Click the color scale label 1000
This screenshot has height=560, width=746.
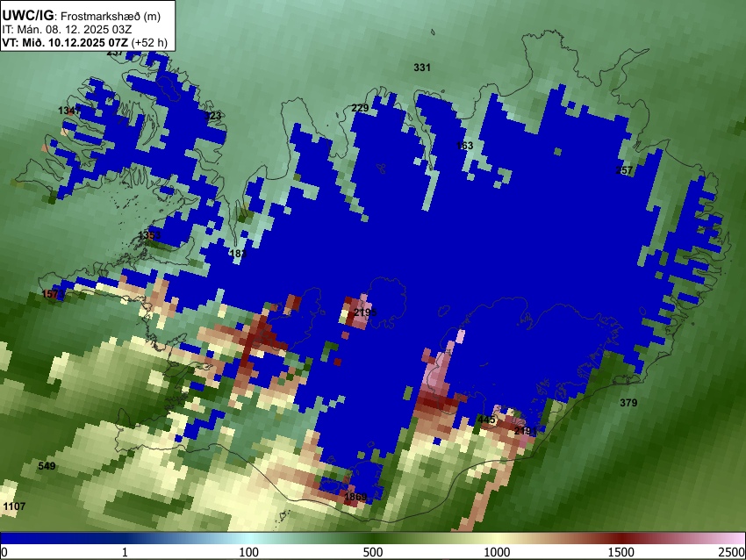coord(497,552)
